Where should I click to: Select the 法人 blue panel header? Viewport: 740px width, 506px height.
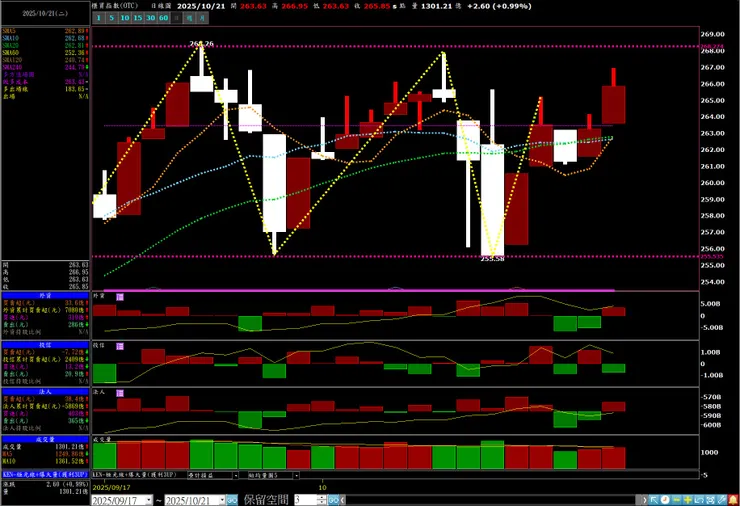pos(45,392)
